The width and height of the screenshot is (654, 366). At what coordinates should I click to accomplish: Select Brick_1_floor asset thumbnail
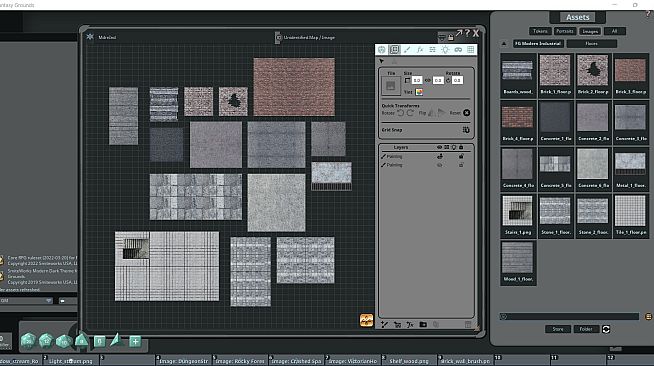(555, 75)
